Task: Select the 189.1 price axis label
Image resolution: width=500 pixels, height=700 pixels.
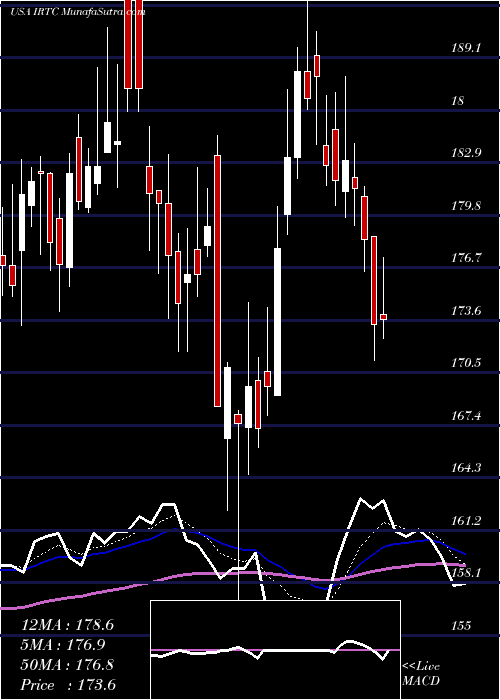Action: [x=464, y=48]
